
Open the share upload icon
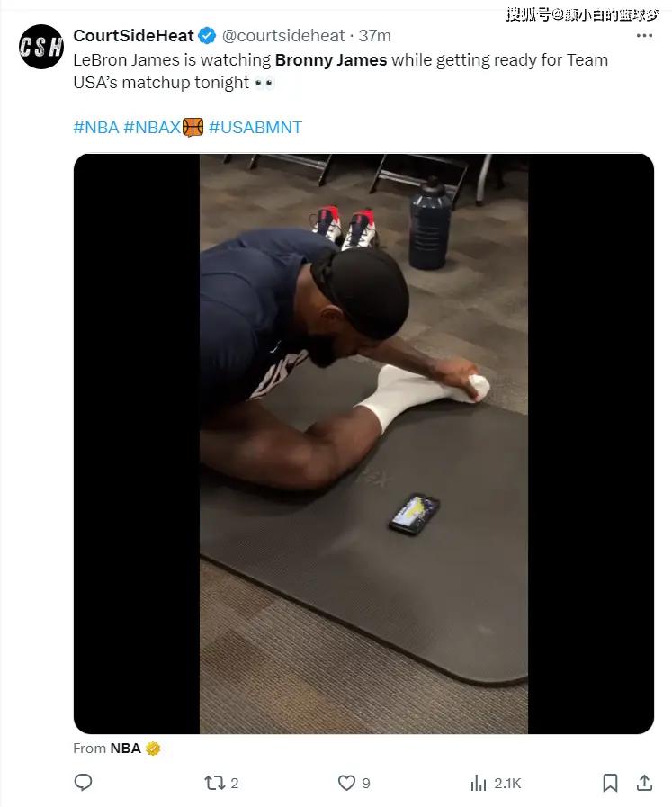point(644,783)
